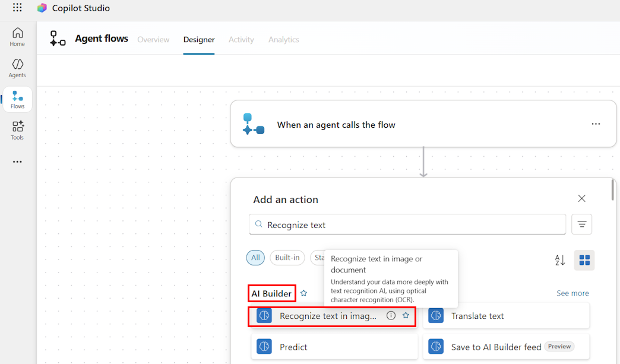Switch to grid view layout
The image size is (620, 364).
(584, 260)
